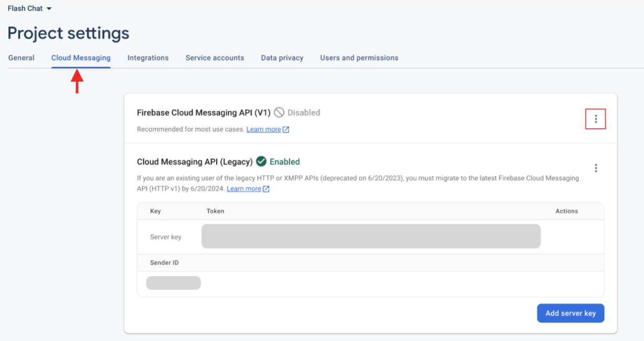Select the Cloud Messaging tab
Image resolution: width=644 pixels, height=341 pixels.
[x=81, y=58]
